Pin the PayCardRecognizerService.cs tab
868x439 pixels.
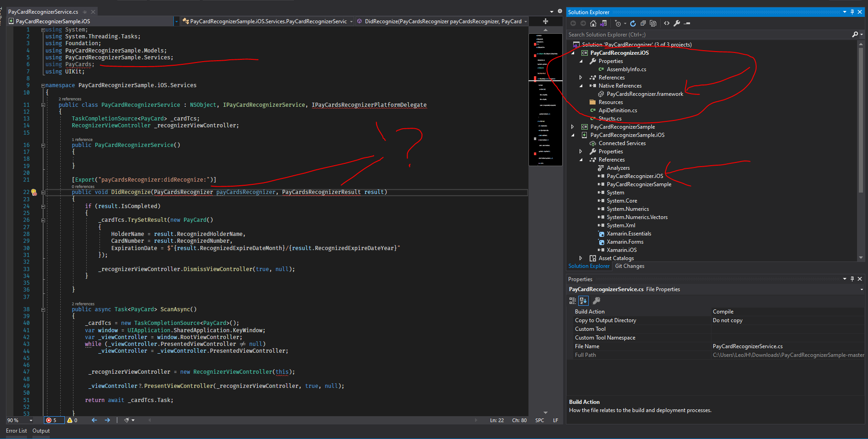pyautogui.click(x=85, y=12)
